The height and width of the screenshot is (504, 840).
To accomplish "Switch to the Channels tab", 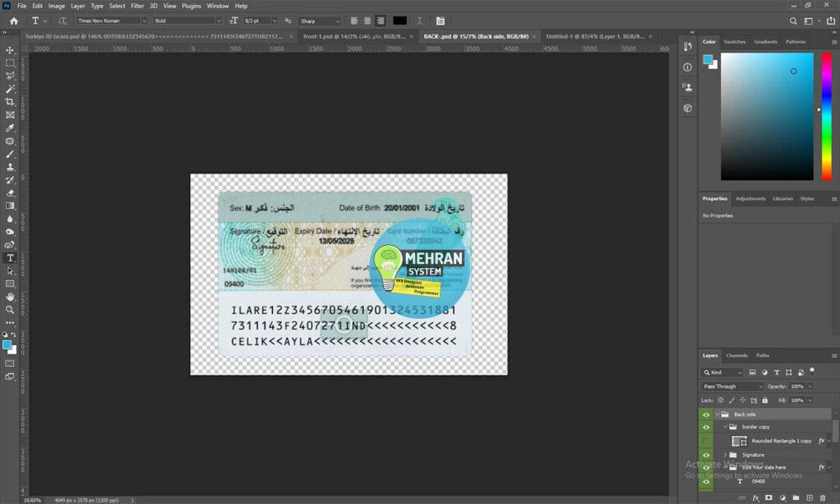I will click(737, 356).
